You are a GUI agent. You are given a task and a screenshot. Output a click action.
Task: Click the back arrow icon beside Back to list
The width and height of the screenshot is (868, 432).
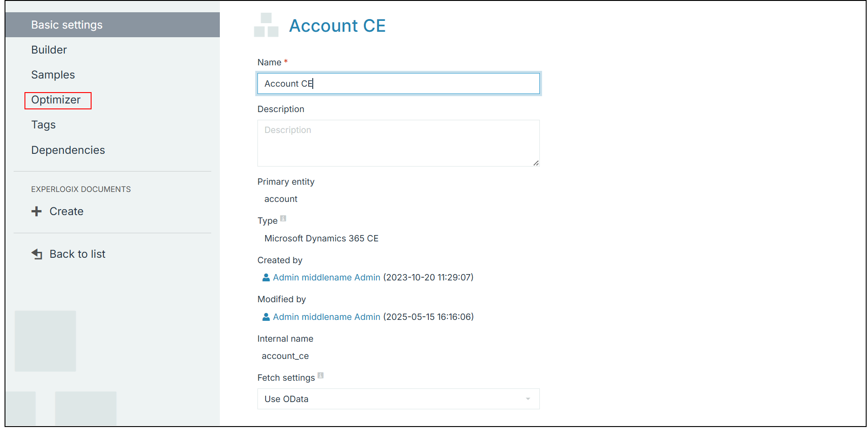(37, 254)
